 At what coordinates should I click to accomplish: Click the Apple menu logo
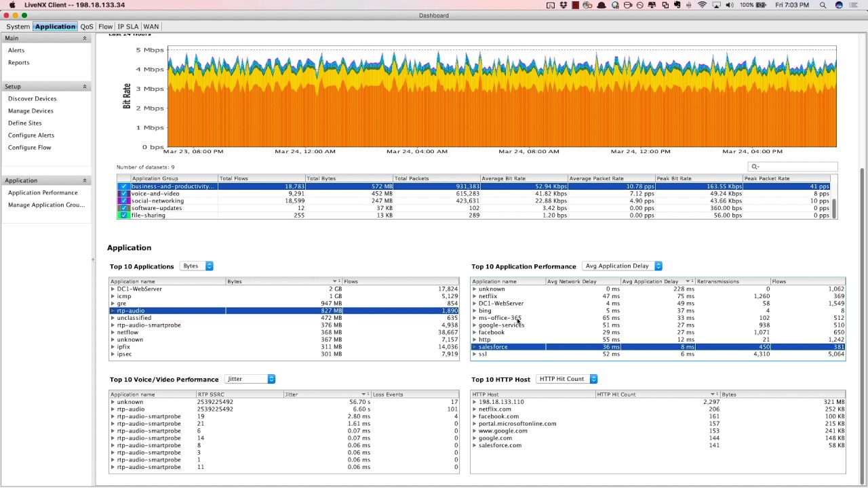click(12, 5)
